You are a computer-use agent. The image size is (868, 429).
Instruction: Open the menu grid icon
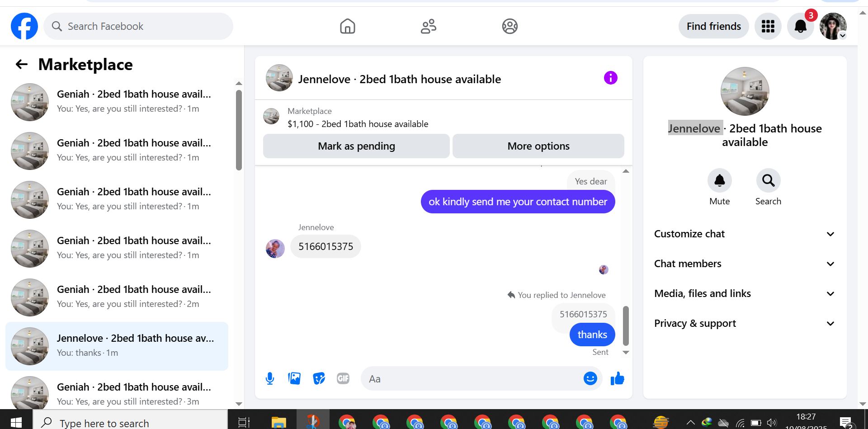768,26
